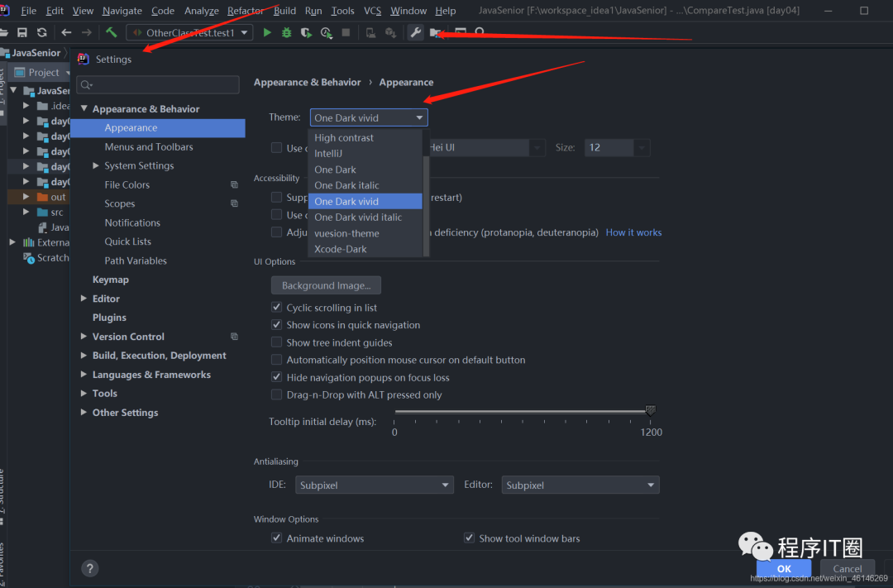This screenshot has width=893, height=588.
Task: Open Settings via the wrench icon
Action: tap(416, 32)
